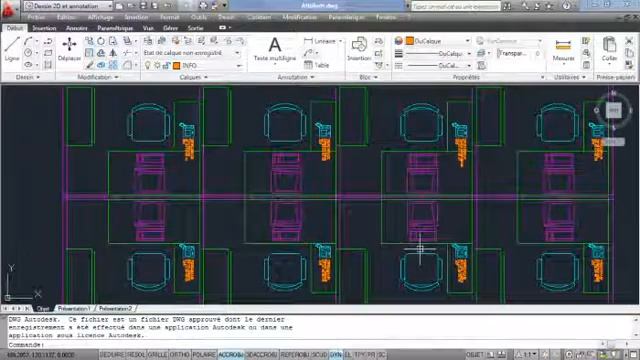This screenshot has height=360, width=640.
Task: Select the Déplacer move tool
Action: click(69, 49)
